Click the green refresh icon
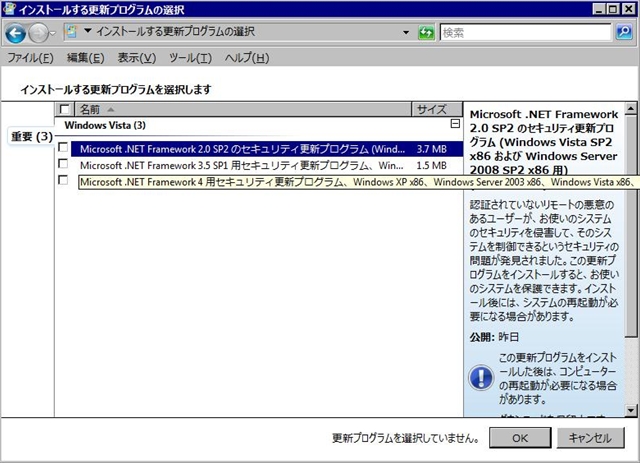Image resolution: width=640 pixels, height=463 pixels. pyautogui.click(x=426, y=32)
